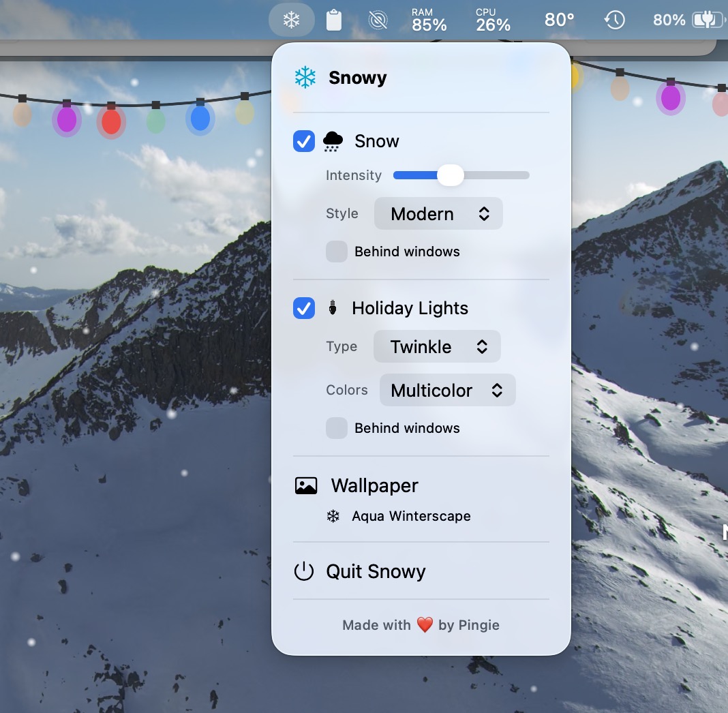Open the clipboard icon in the menu bar
728x713 pixels.
tap(334, 19)
